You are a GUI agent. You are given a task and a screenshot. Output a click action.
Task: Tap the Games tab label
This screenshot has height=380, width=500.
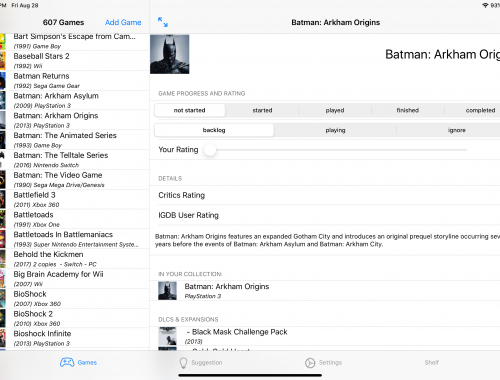coord(87,362)
